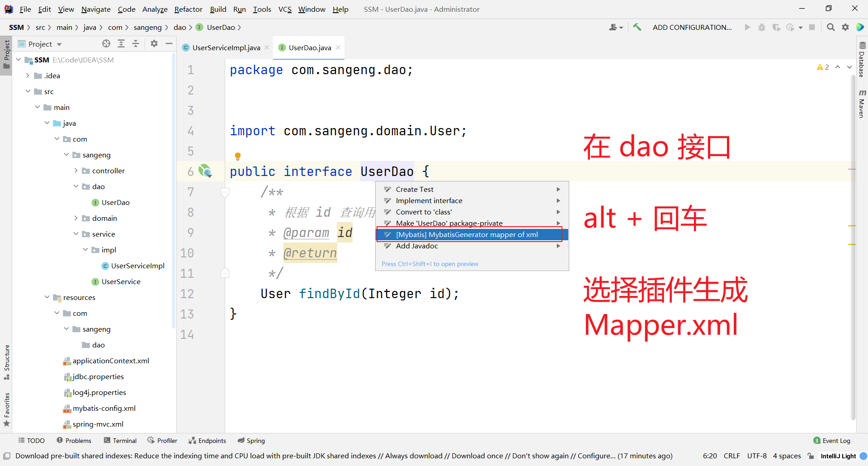The height and width of the screenshot is (466, 868).
Task: Click Expand All icon in Project panel
Action: click(x=121, y=43)
